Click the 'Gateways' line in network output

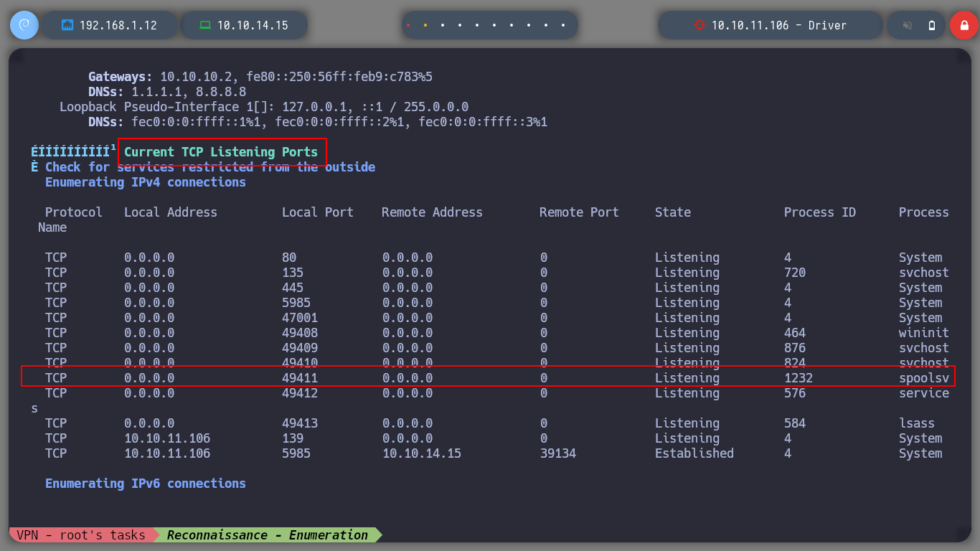click(260, 77)
